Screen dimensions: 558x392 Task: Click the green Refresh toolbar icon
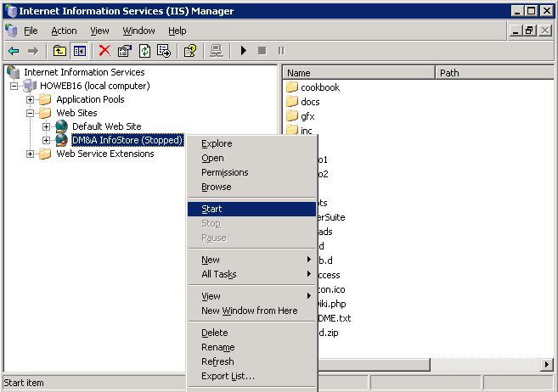click(x=144, y=51)
